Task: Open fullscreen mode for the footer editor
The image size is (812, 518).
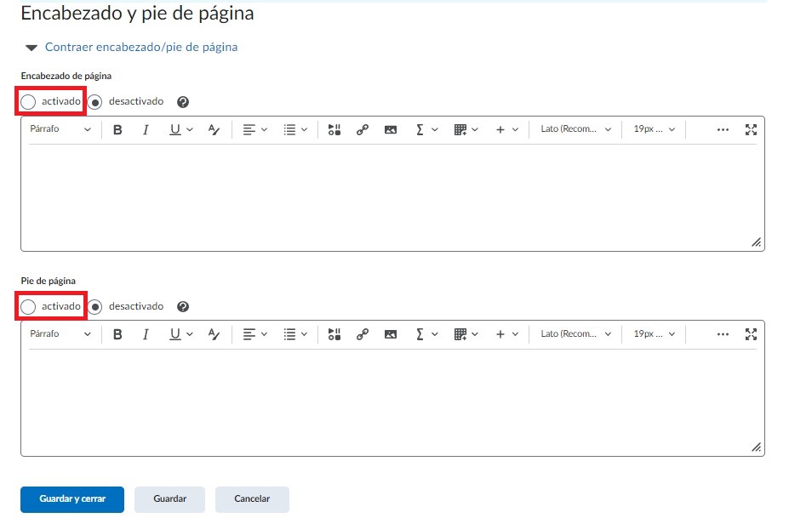Action: pos(751,334)
